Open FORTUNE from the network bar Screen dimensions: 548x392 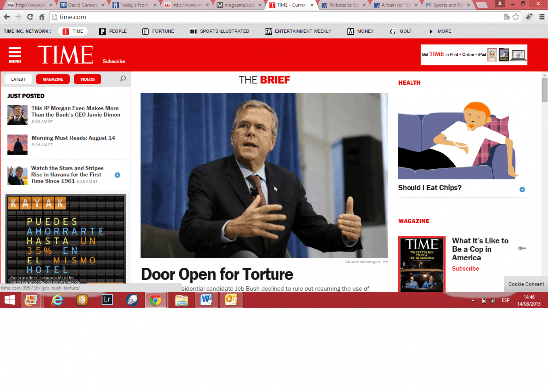(158, 31)
